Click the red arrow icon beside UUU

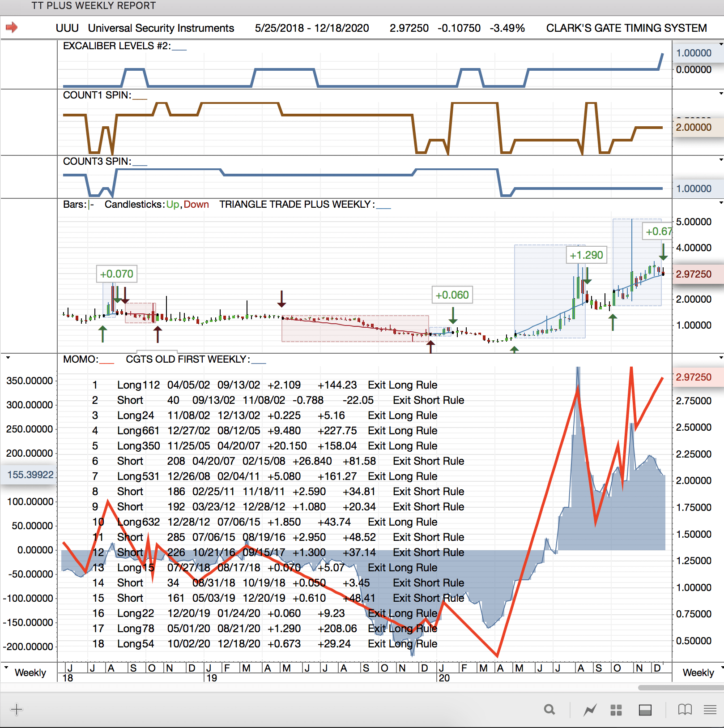pos(12,28)
